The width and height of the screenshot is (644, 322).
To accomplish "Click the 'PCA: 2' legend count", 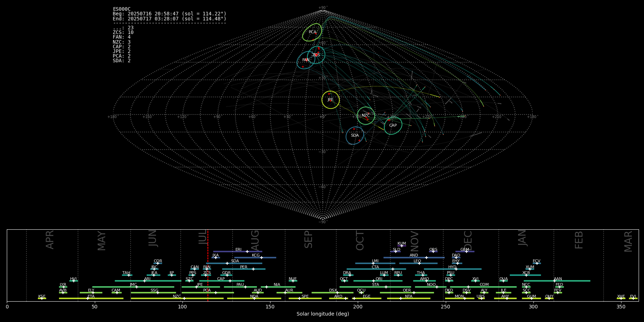I will [122, 56].
